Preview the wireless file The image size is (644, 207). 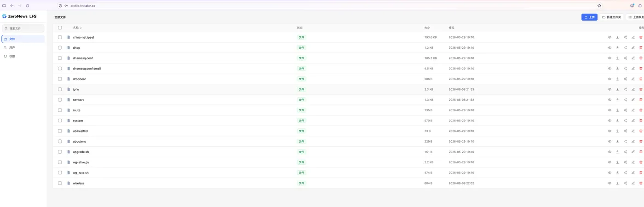point(609,183)
